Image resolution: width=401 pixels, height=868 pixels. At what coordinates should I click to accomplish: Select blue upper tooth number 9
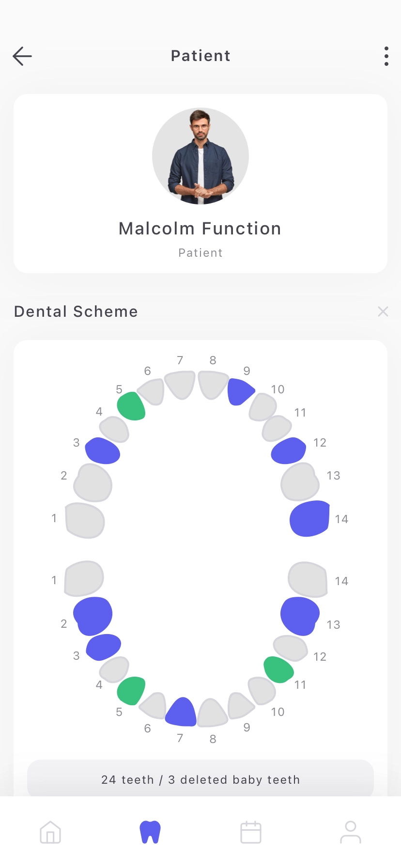(241, 391)
